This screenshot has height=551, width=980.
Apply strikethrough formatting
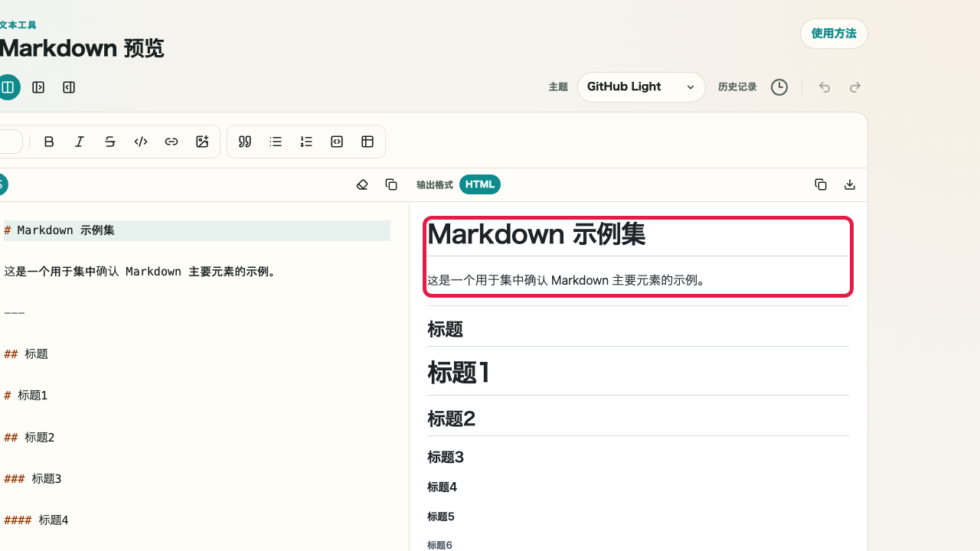[x=110, y=142]
